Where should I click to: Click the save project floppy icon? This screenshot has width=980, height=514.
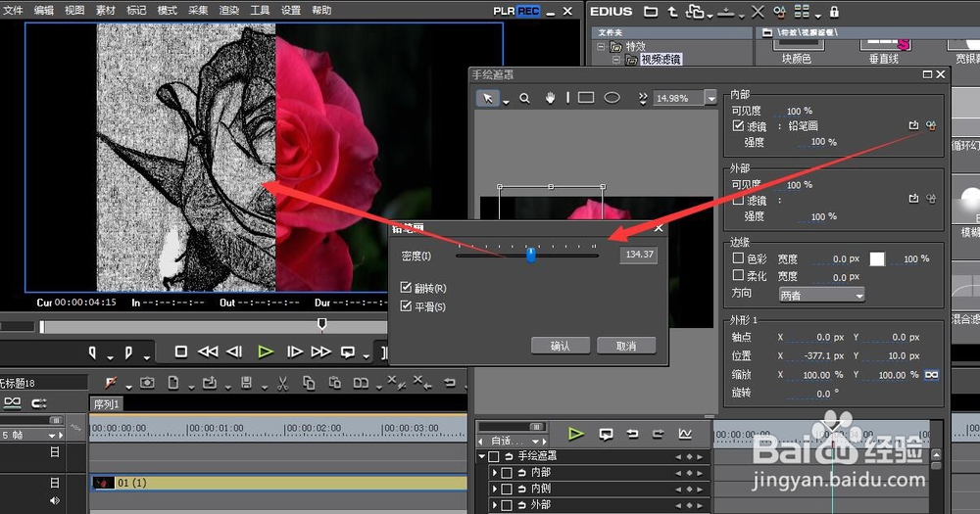(x=246, y=382)
